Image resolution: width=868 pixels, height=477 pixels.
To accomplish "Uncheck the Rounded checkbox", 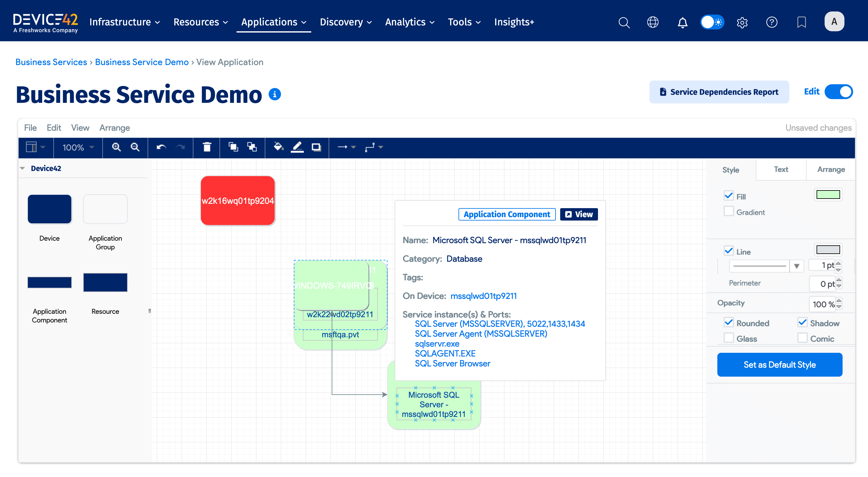I will pyautogui.click(x=728, y=322).
